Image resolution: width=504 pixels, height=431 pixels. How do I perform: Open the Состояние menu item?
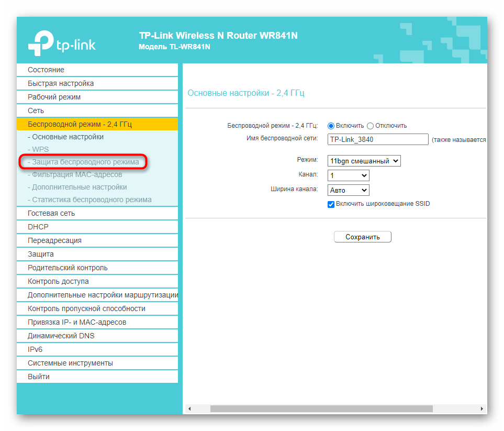click(46, 70)
